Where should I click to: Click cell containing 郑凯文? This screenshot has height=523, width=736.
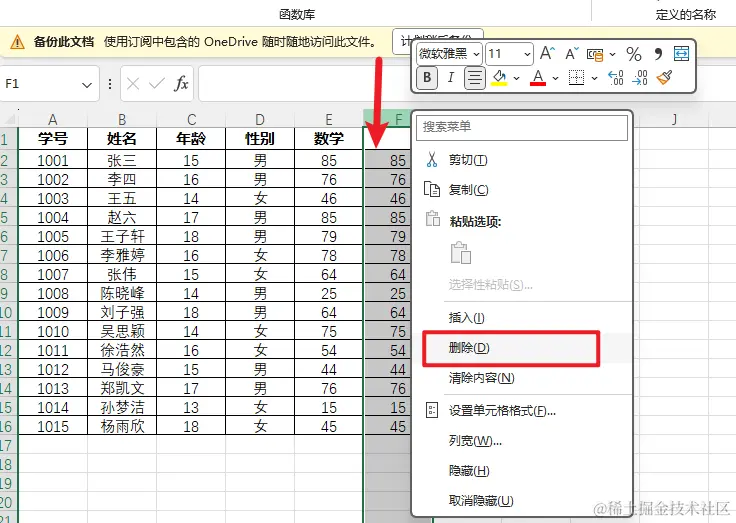coord(122,388)
